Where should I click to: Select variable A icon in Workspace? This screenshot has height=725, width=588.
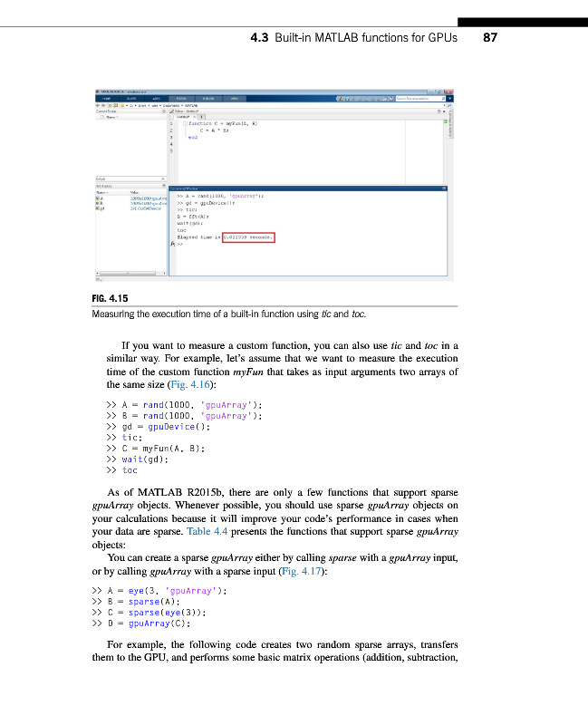98,197
